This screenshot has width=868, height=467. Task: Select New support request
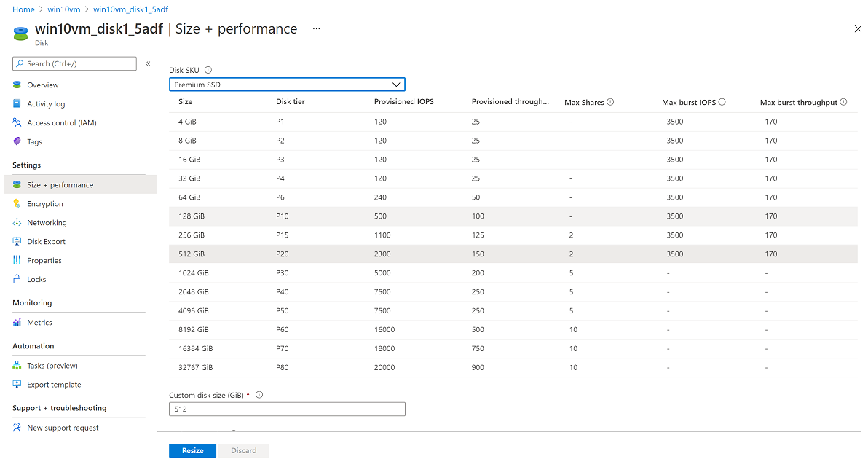tap(63, 428)
